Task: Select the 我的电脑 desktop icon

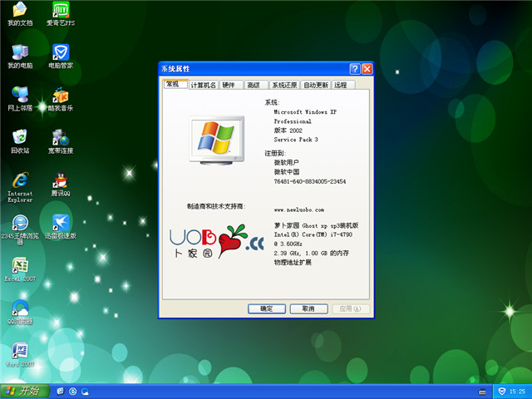Action: [20, 57]
